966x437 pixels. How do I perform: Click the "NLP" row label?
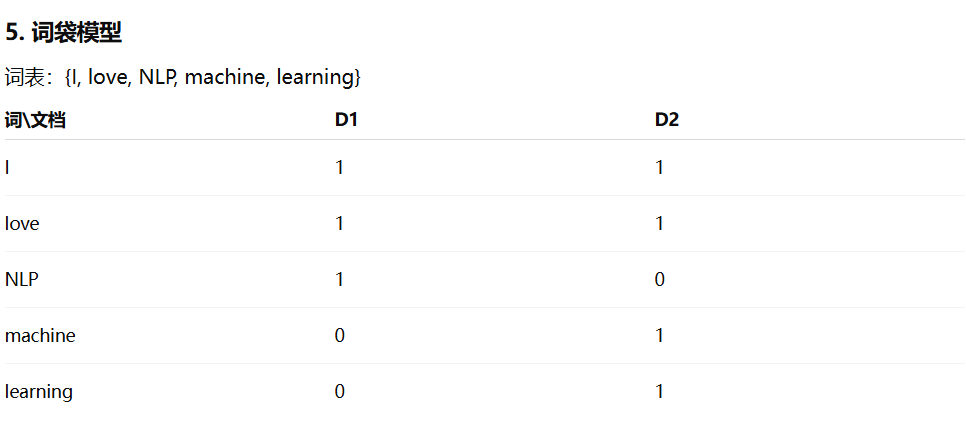(x=22, y=280)
